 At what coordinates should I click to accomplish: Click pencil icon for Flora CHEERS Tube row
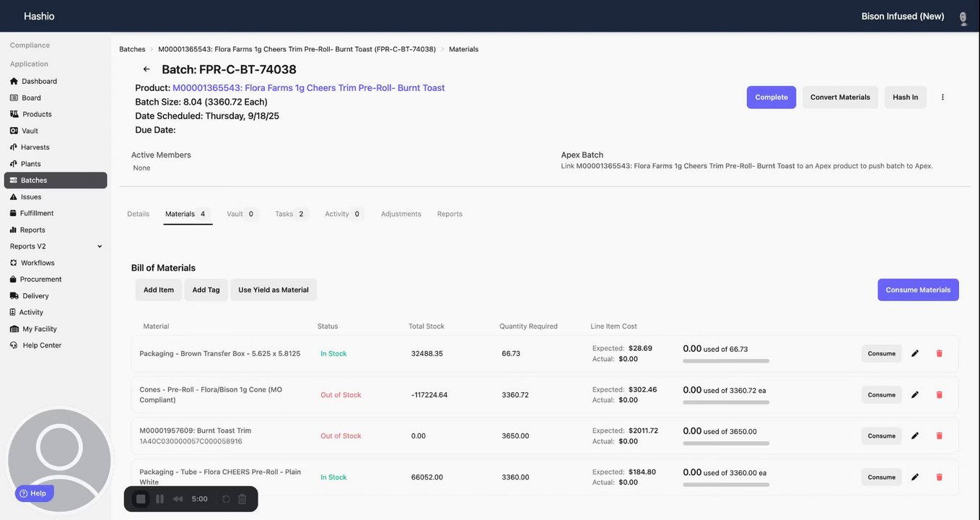pos(915,477)
